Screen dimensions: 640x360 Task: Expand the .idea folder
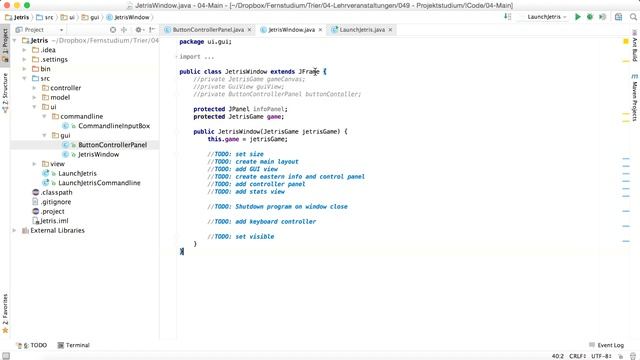coord(24,50)
